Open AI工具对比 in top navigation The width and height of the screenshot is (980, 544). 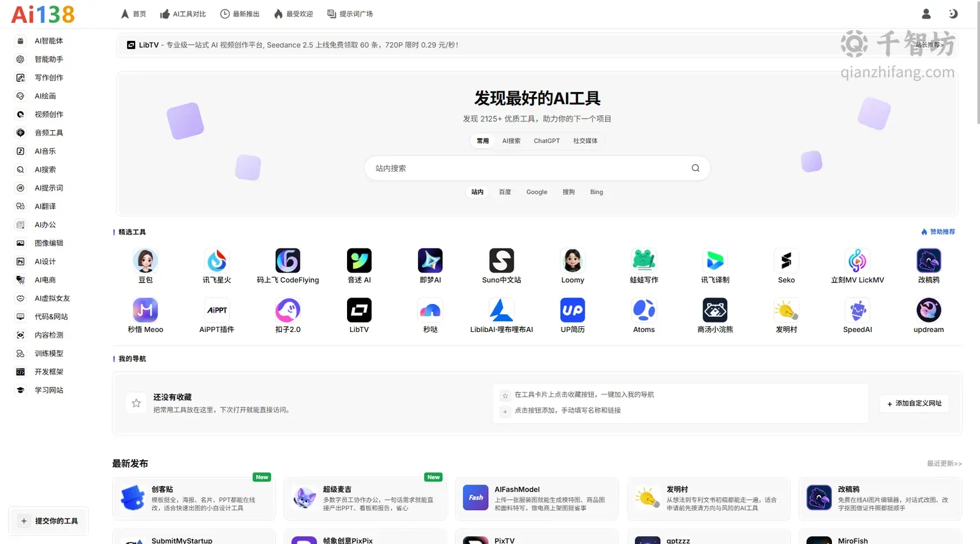click(x=183, y=14)
